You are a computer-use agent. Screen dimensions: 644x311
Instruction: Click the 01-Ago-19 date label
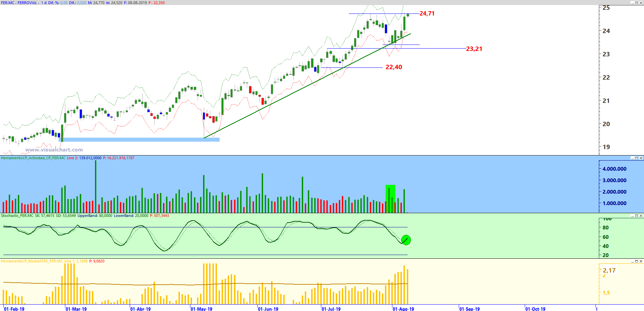click(x=404, y=309)
